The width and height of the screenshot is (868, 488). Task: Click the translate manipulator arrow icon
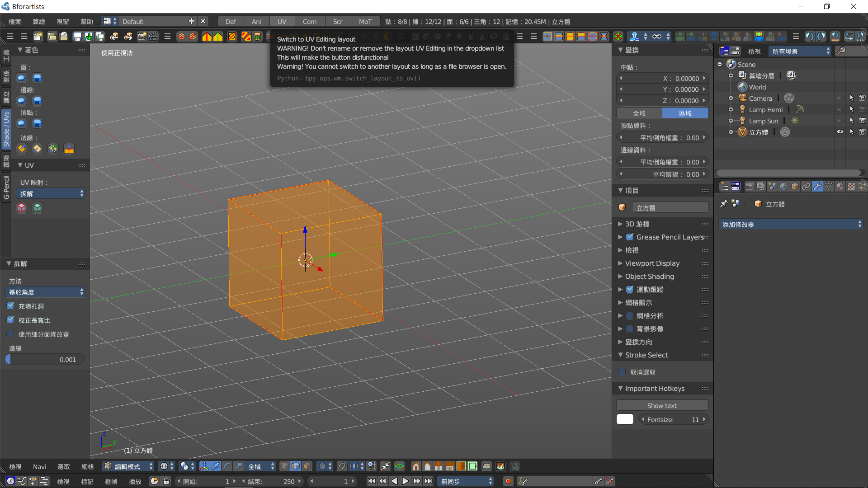(x=216, y=466)
